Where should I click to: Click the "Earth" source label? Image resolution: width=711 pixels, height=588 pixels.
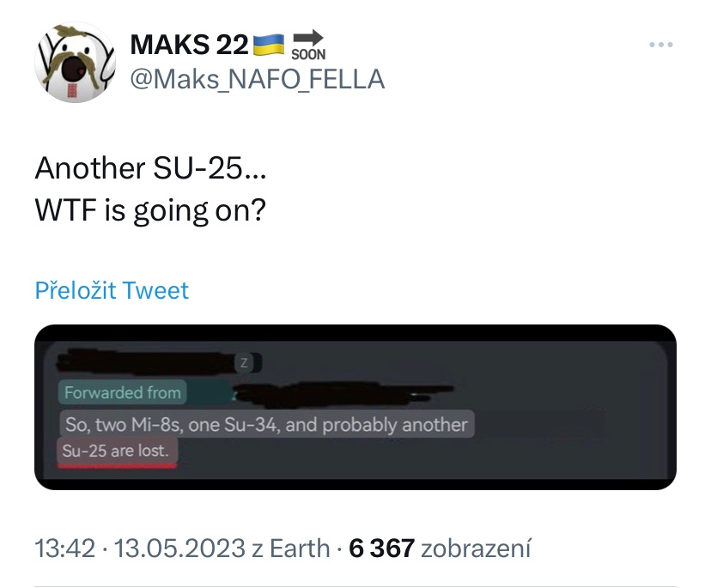pos(302,548)
